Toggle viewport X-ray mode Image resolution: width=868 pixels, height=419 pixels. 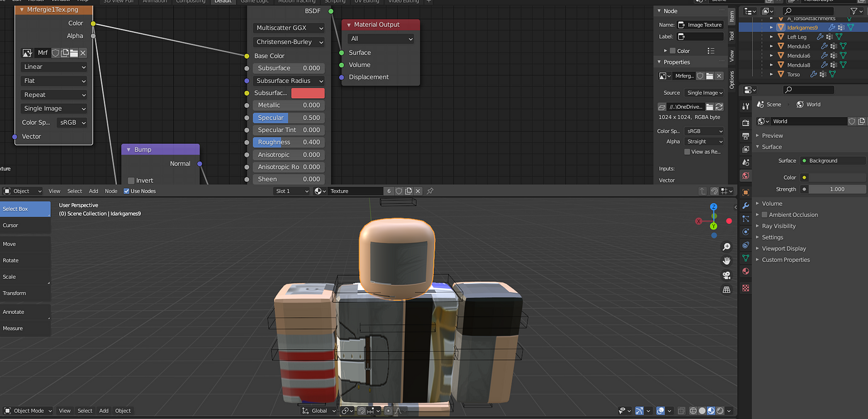(x=682, y=411)
